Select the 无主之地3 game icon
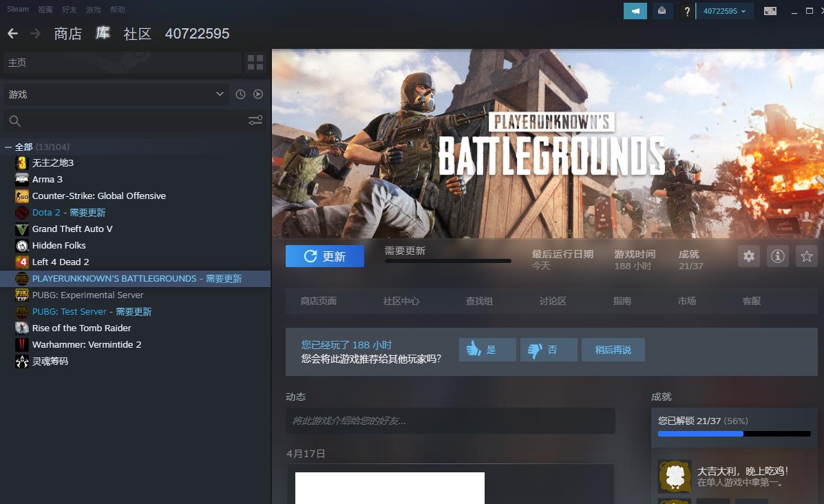 pos(21,163)
